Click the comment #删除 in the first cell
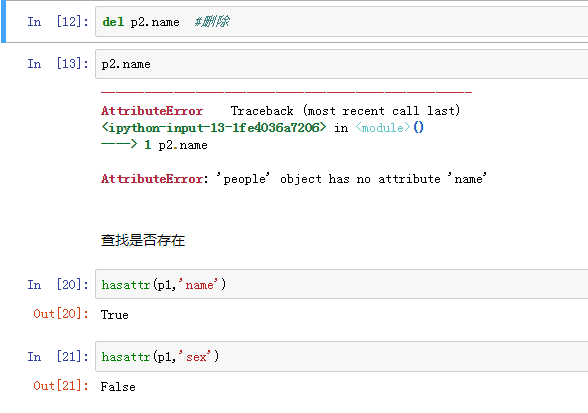The image size is (588, 413). click(212, 21)
